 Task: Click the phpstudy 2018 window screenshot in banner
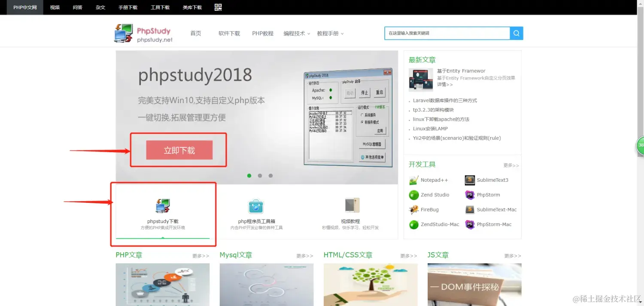point(348,117)
